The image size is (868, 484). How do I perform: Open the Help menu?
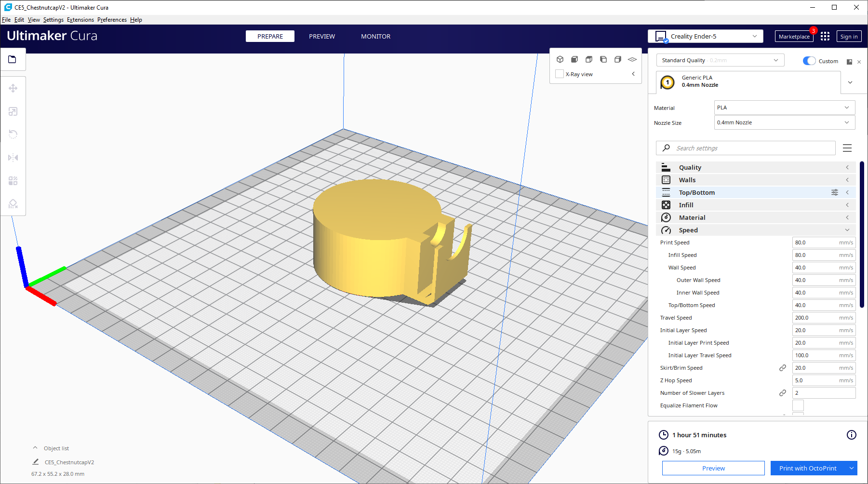point(136,20)
